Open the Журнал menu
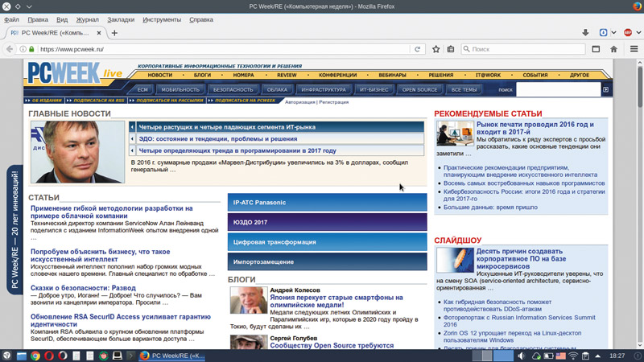The height and width of the screenshot is (362, 644). click(x=88, y=19)
